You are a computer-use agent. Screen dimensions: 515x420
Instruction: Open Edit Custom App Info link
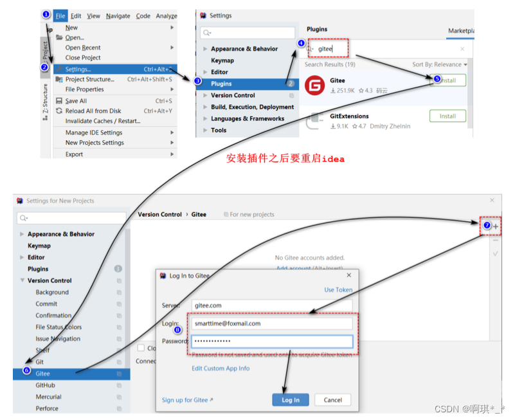click(x=221, y=369)
